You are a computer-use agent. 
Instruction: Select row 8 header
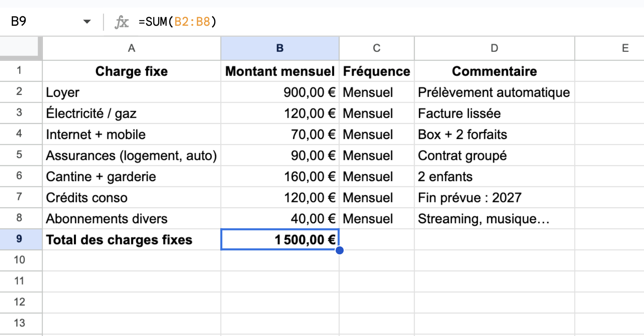click(21, 218)
